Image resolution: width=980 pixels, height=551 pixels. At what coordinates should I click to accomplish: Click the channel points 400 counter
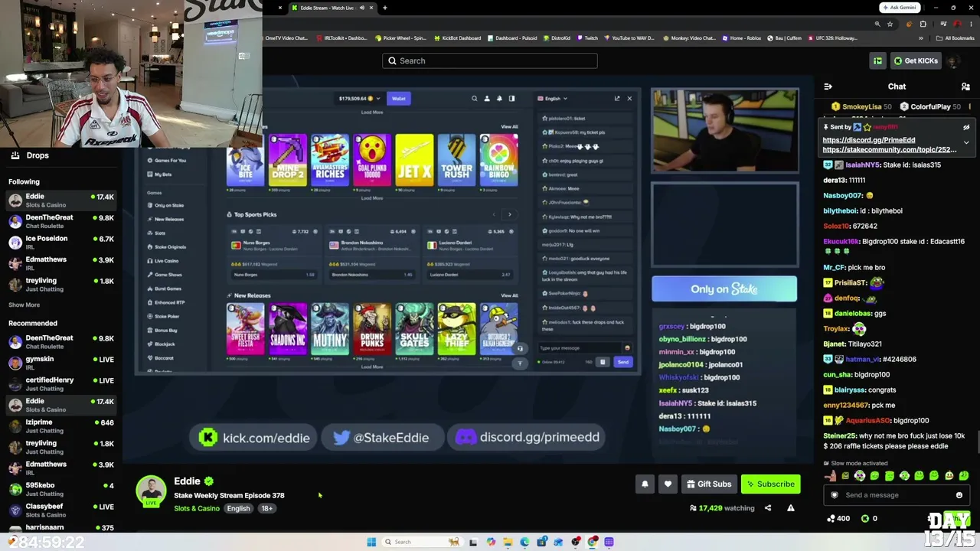(838, 519)
